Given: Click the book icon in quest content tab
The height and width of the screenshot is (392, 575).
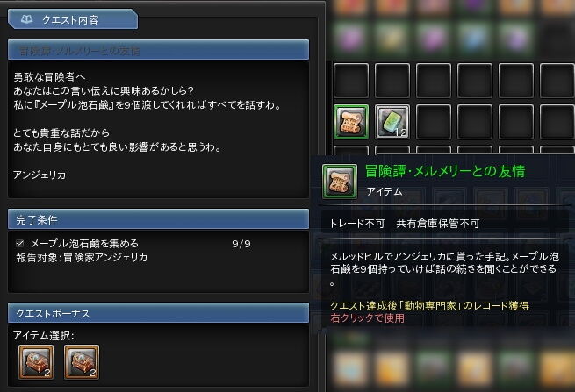Looking at the screenshot, I should 26,19.
